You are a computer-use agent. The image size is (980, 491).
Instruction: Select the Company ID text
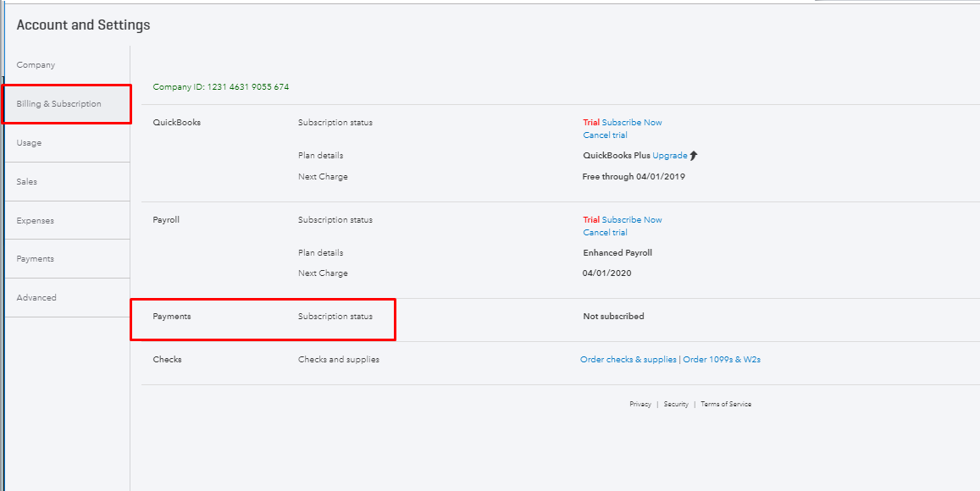click(x=220, y=86)
